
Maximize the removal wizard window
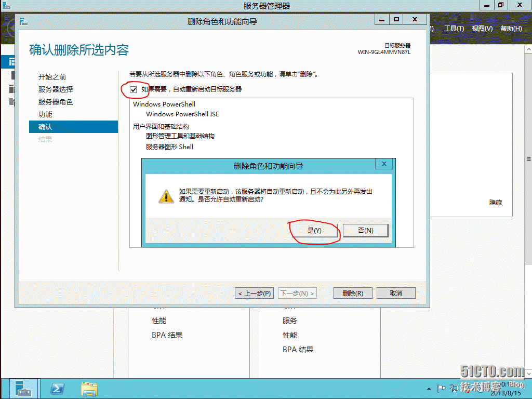396,20
